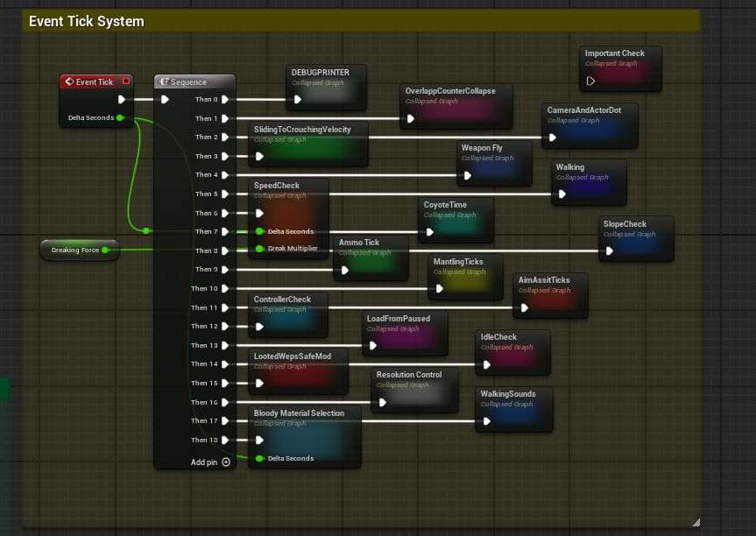Select the SlopeCheck node title
756x536 pixels.
(x=625, y=224)
